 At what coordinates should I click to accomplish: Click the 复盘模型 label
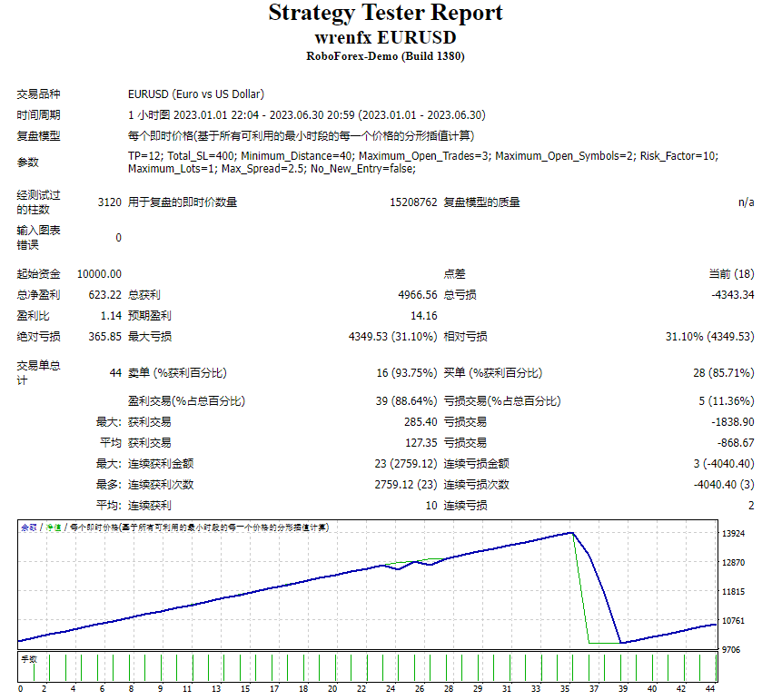38,136
